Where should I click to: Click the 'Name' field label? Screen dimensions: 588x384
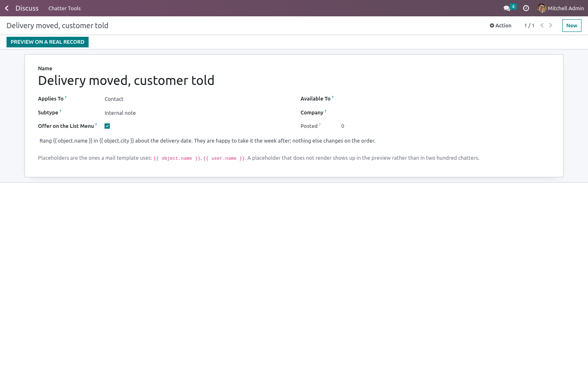click(x=45, y=69)
